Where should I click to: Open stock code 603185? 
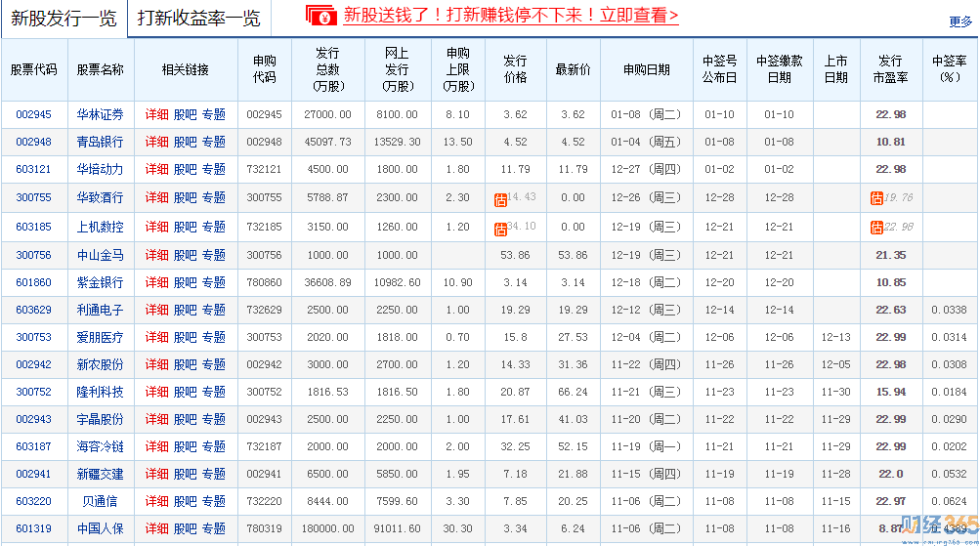34,227
